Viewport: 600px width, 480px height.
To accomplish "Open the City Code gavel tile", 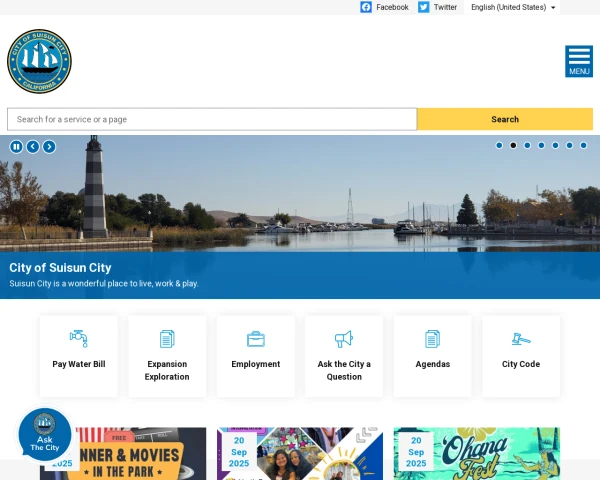I will pos(521,355).
